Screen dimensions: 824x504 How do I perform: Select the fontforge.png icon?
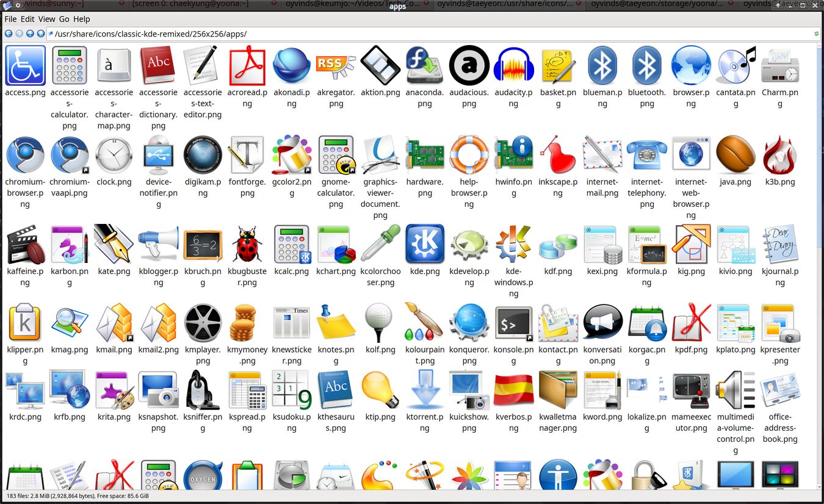click(247, 155)
